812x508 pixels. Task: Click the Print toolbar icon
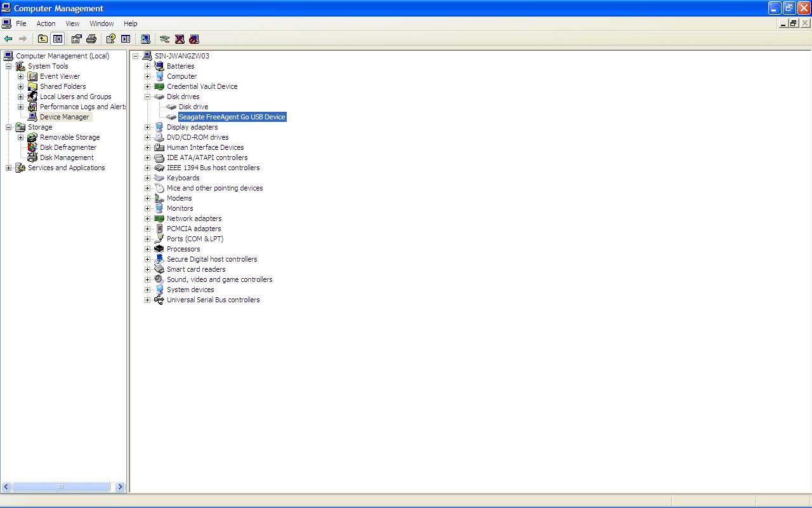[91, 39]
